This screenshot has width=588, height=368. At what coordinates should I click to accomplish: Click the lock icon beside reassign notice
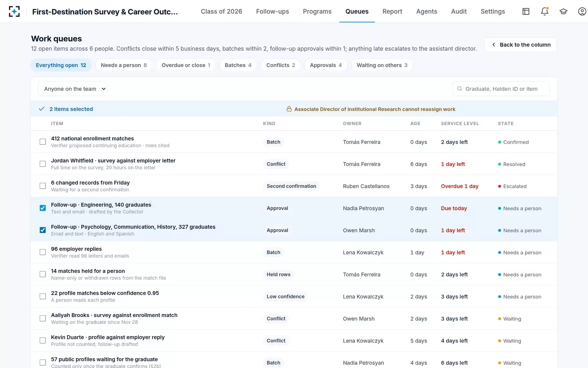click(289, 109)
